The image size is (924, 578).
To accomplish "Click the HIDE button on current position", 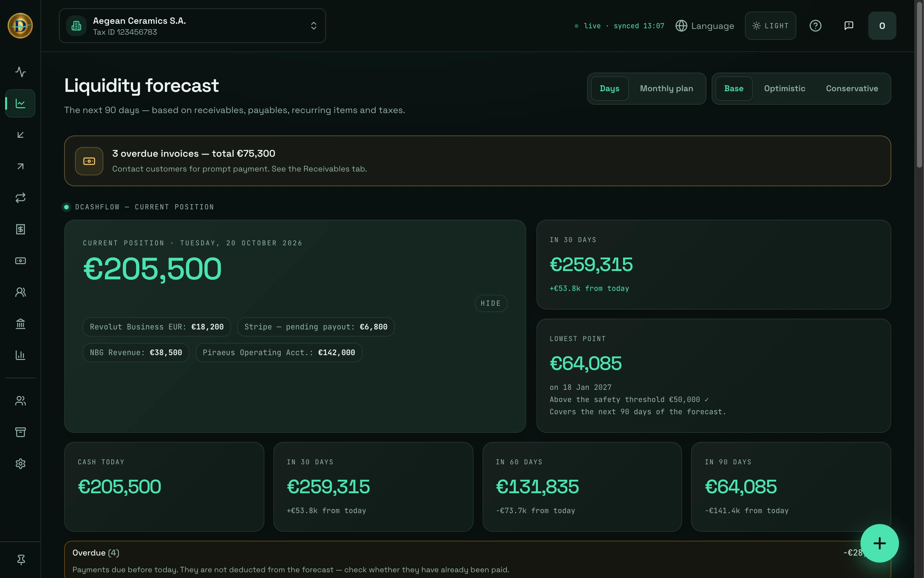I will click(x=491, y=303).
